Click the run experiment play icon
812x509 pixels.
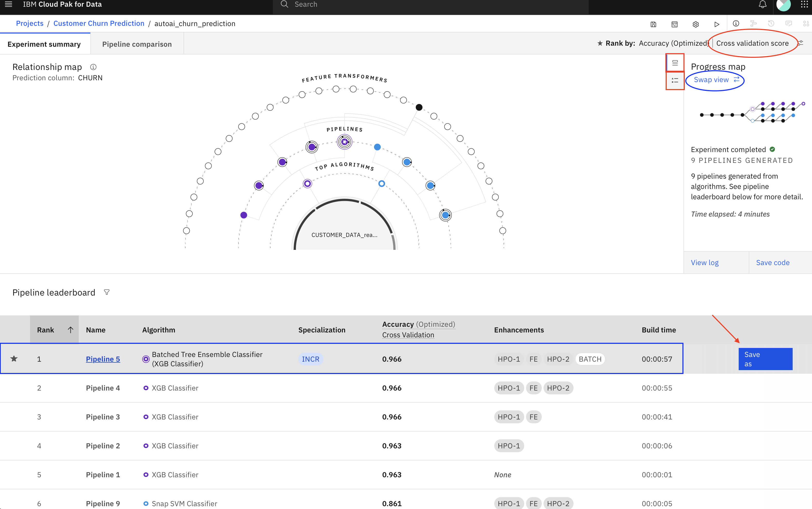(x=717, y=24)
